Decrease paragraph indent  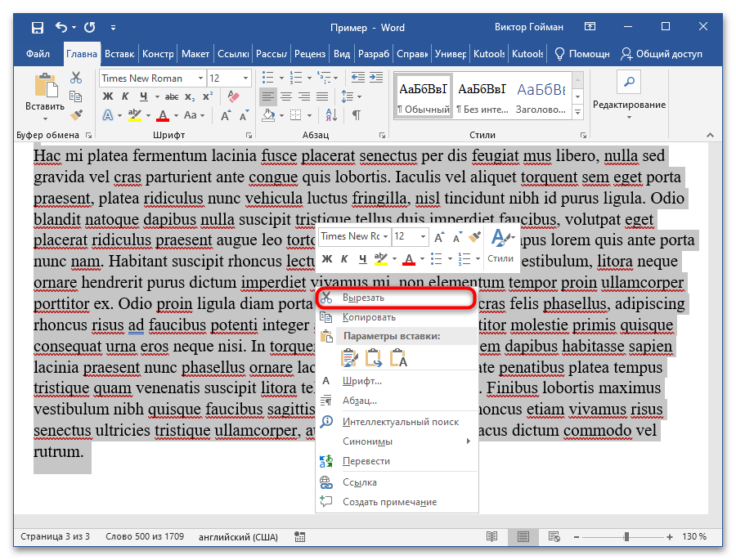click(x=358, y=78)
